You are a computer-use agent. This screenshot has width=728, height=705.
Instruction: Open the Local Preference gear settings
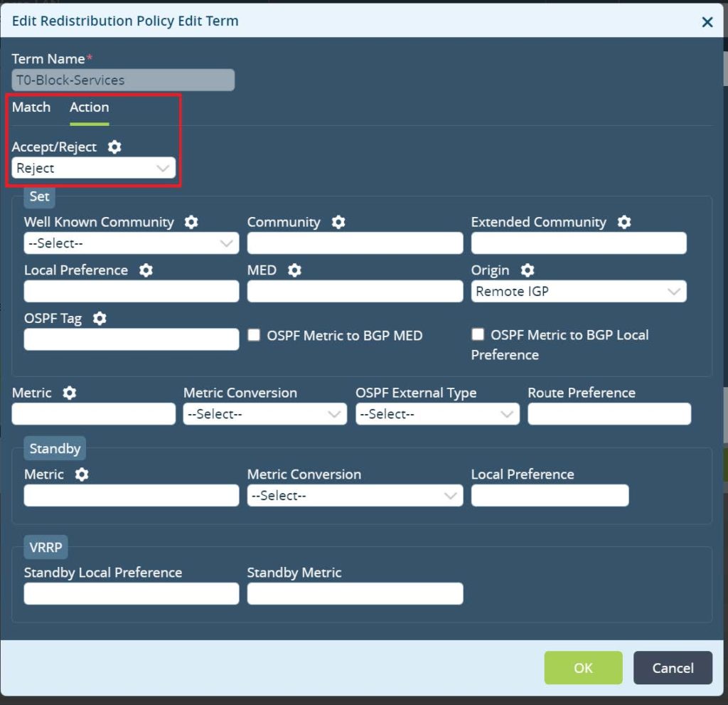[147, 270]
